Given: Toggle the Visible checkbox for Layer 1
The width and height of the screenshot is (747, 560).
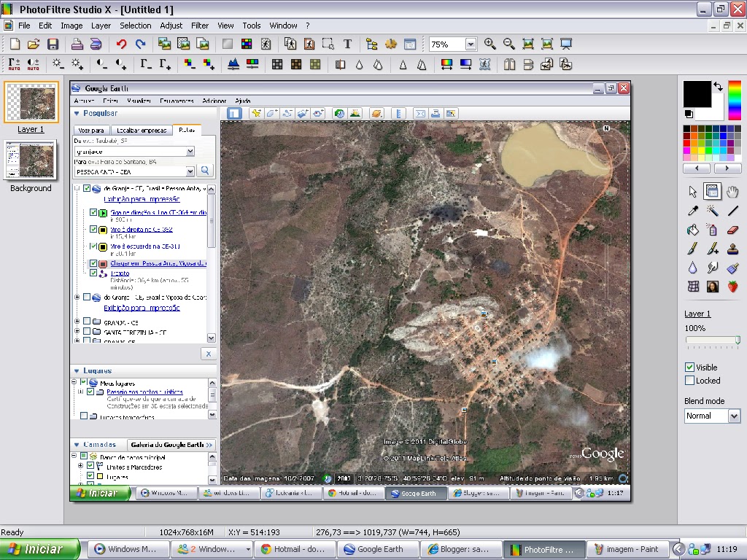Looking at the screenshot, I should click(x=689, y=367).
